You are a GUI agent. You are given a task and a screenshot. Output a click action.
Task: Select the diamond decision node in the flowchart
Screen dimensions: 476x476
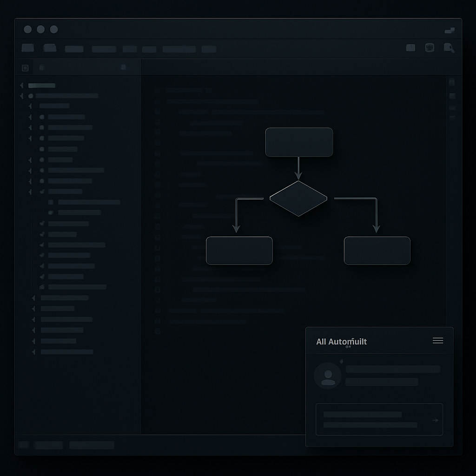pyautogui.click(x=298, y=198)
